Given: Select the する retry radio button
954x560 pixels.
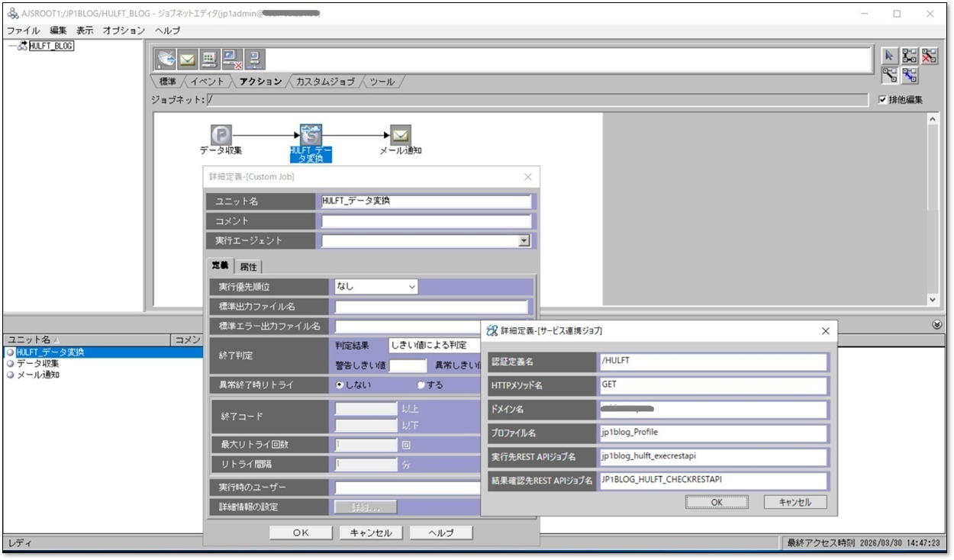Looking at the screenshot, I should pyautogui.click(x=421, y=385).
